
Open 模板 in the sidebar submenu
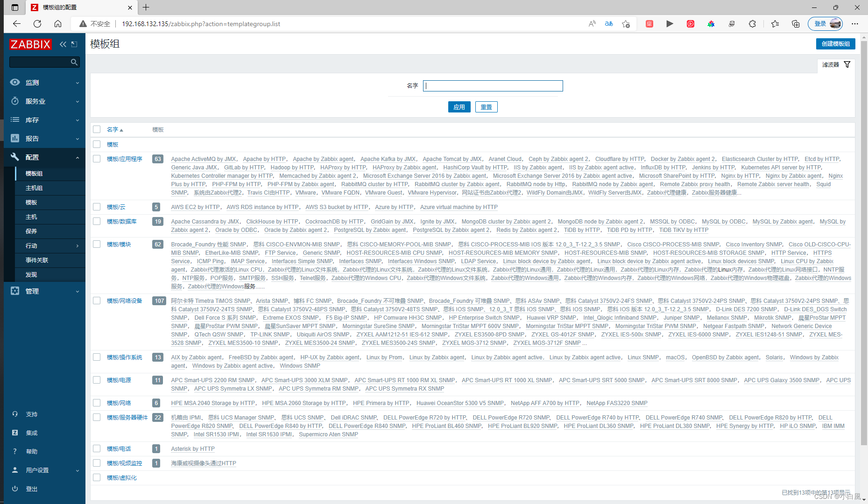point(31,202)
